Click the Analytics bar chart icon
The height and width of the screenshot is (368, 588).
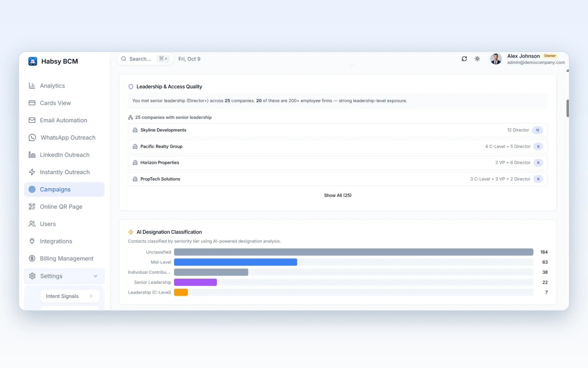[32, 86]
